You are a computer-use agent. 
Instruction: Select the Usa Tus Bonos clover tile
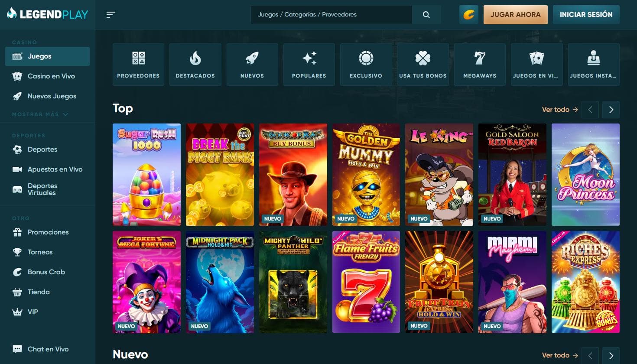pyautogui.click(x=423, y=64)
